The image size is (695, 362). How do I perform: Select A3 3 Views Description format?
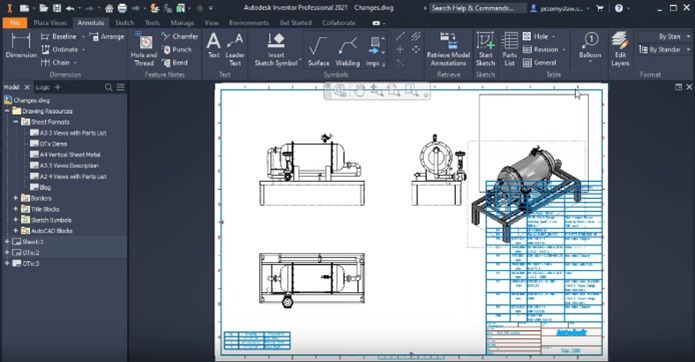64,166
